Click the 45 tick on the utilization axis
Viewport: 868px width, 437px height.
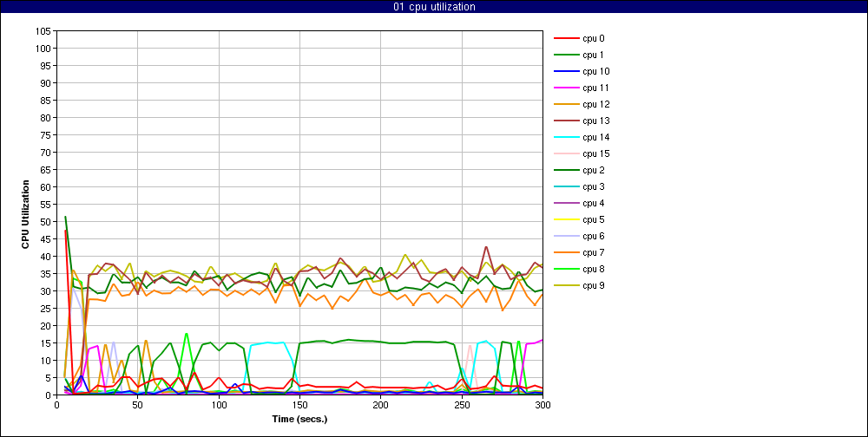pos(47,239)
